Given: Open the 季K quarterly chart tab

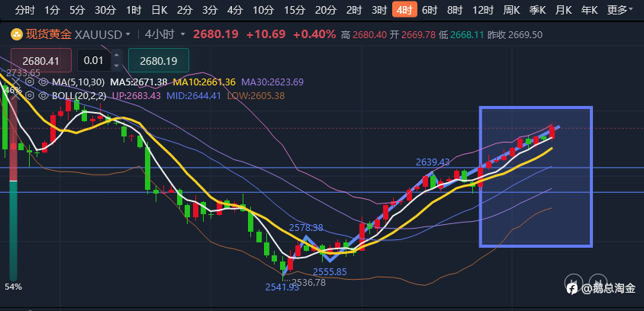Looking at the screenshot, I should [537, 10].
